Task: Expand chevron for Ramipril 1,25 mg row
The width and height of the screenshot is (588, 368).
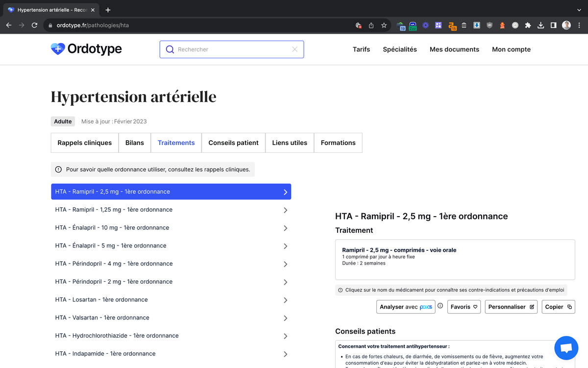Action: coord(285,210)
